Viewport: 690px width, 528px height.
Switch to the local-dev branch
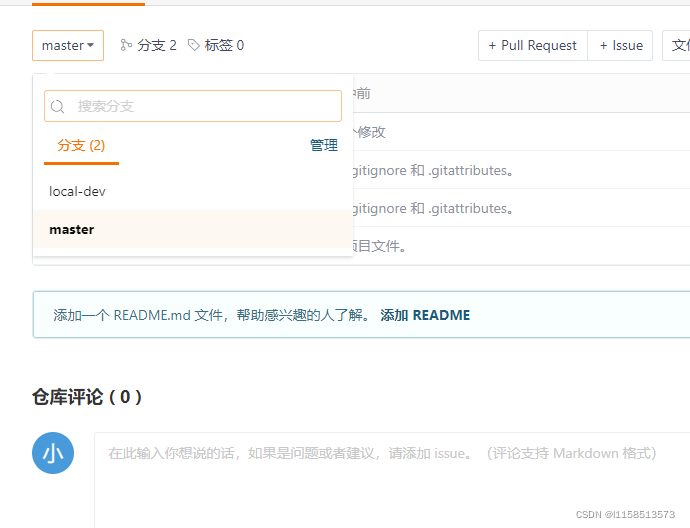pyautogui.click(x=78, y=191)
